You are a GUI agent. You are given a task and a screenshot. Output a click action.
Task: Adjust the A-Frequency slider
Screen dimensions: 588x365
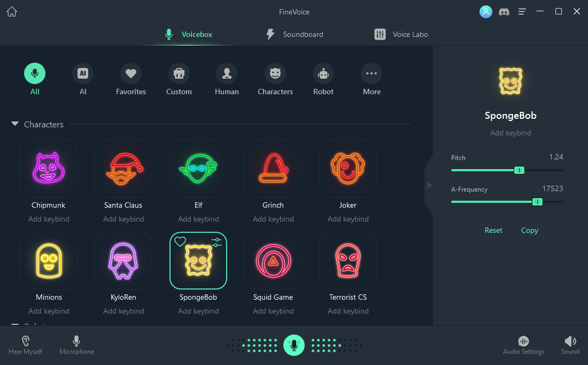tap(537, 202)
